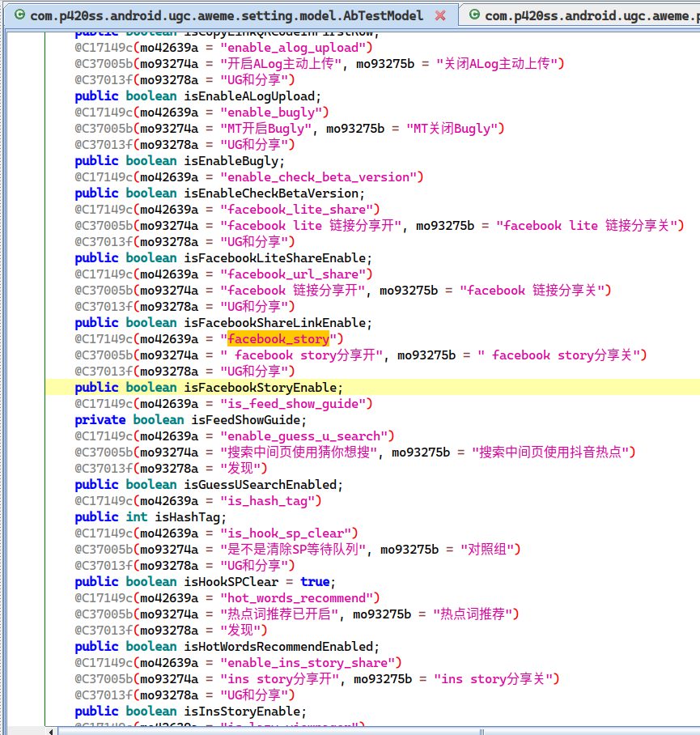Click the "hot_words_recommend" string
Screen dimensions: 700x735
pos(300,598)
